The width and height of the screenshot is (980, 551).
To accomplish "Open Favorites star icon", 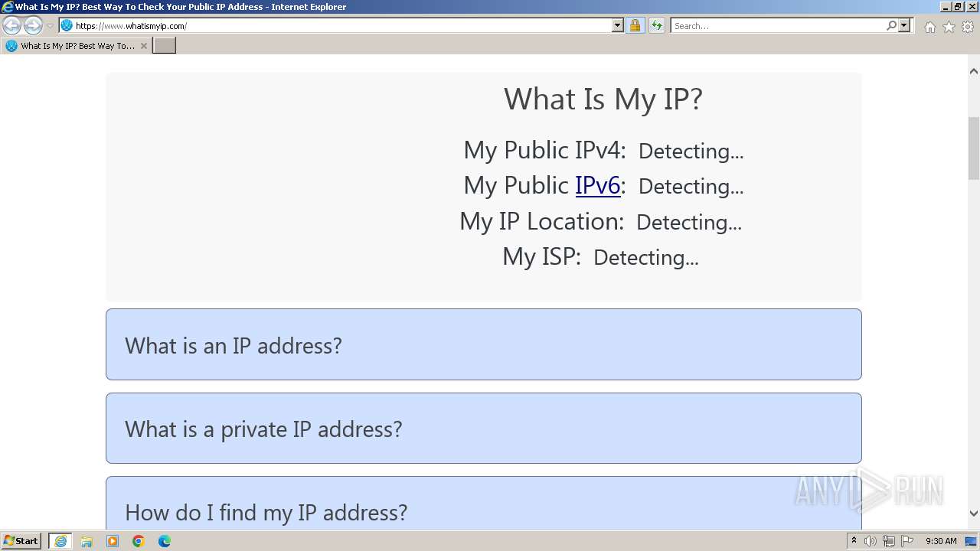I will coord(949,27).
